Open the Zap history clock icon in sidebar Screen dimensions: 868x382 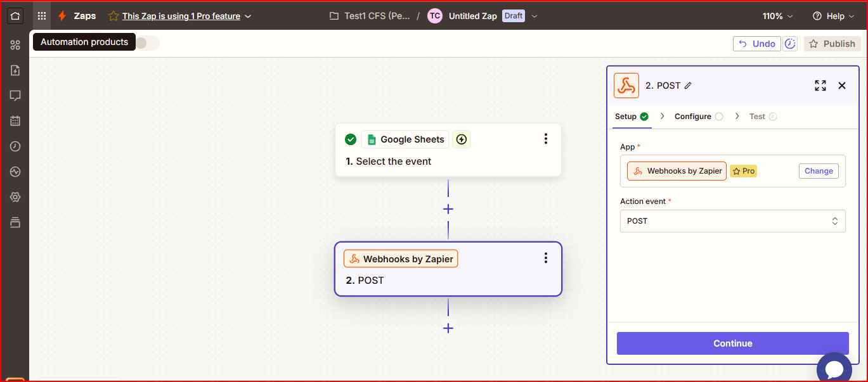click(15, 146)
